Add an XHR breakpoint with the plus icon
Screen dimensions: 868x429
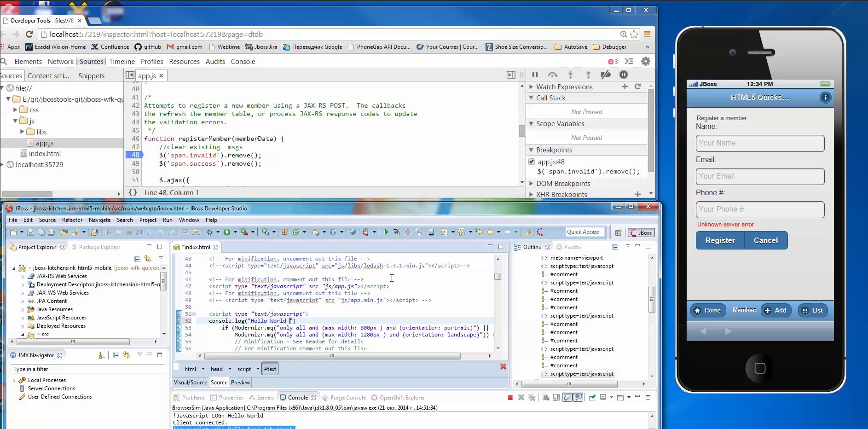coord(637,194)
